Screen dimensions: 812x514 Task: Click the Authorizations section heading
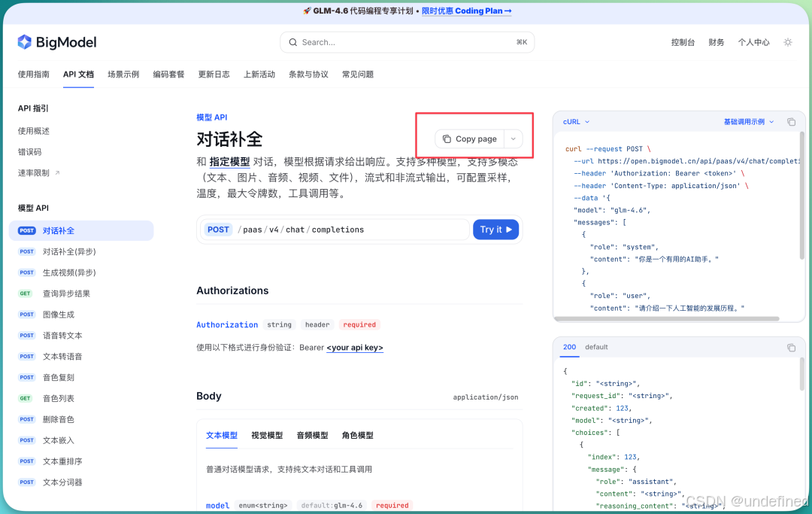click(232, 290)
